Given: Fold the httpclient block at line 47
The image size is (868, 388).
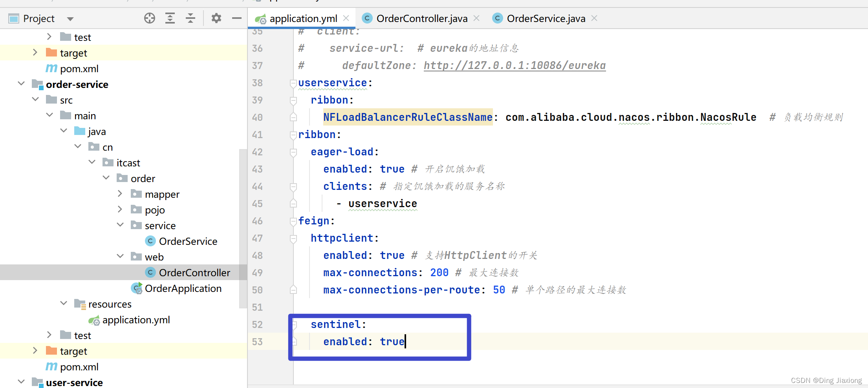Looking at the screenshot, I should [x=293, y=239].
